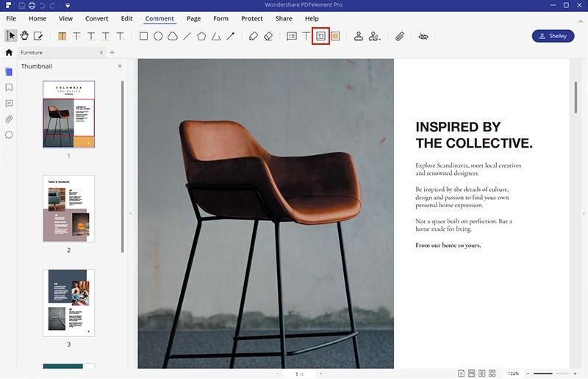Open the Bookmark panel sidebar icon

[9, 87]
